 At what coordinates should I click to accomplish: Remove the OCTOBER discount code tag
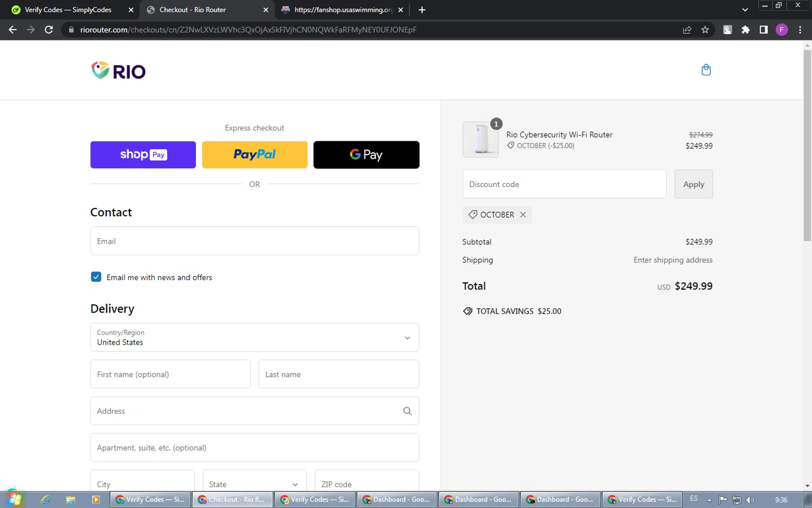coord(523,214)
